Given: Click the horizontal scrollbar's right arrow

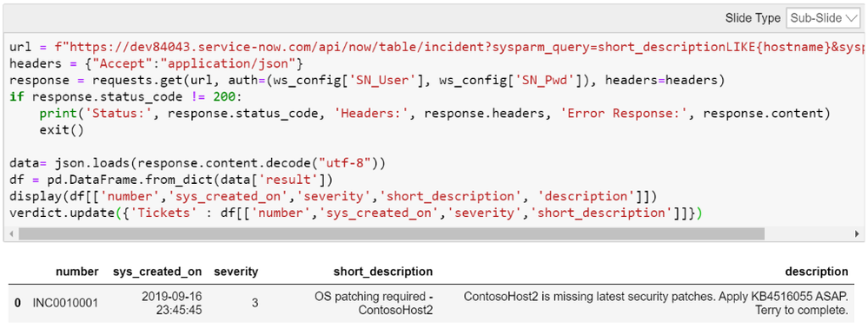Looking at the screenshot, I should click(x=857, y=234).
